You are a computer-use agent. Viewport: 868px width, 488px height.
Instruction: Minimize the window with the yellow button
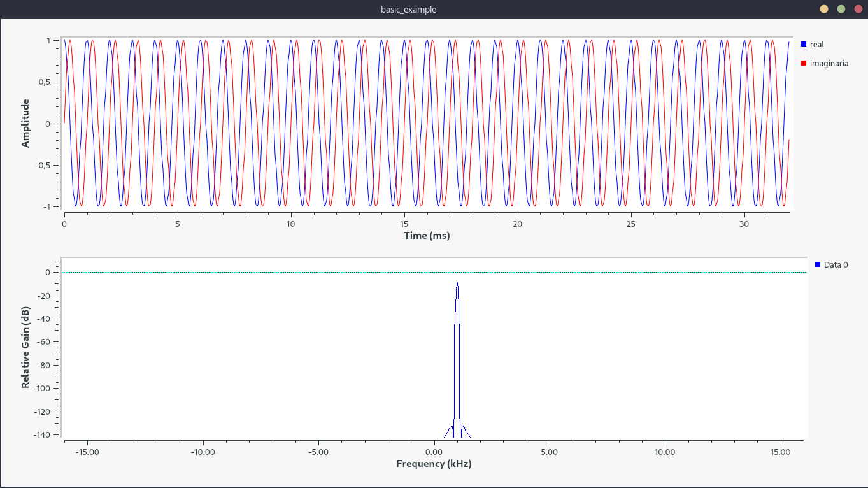pos(824,9)
